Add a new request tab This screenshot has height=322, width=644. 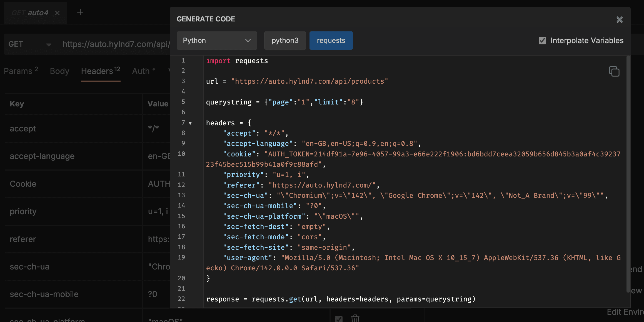80,12
